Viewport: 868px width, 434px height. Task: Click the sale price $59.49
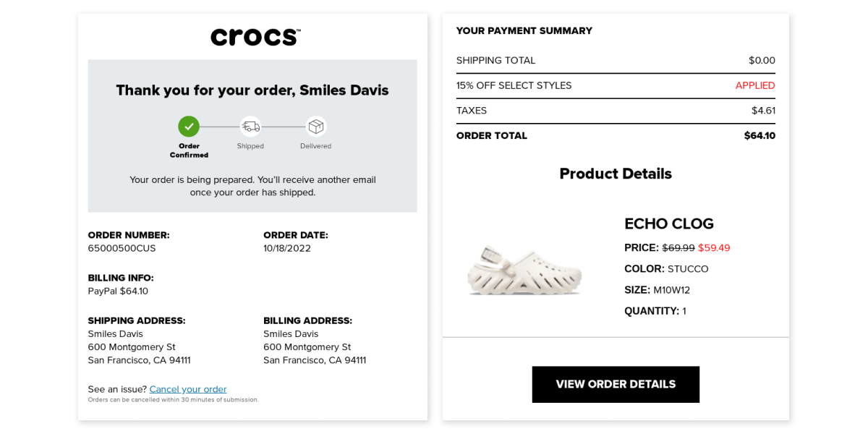[x=714, y=247]
